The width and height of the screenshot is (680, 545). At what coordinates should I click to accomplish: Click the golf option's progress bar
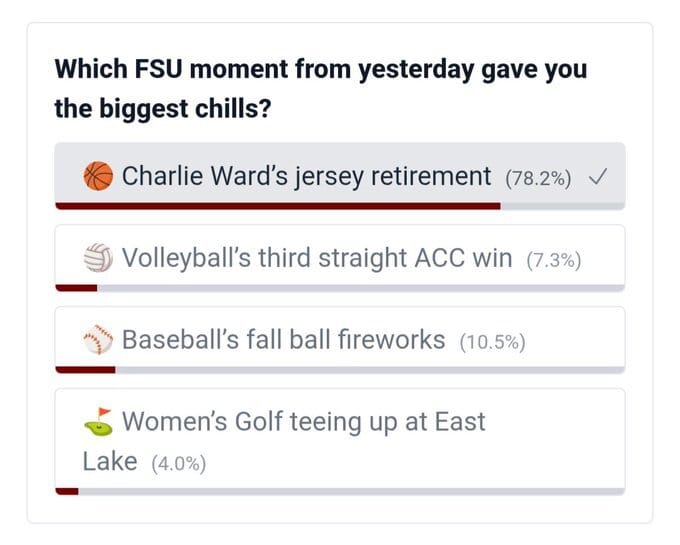coord(340,491)
